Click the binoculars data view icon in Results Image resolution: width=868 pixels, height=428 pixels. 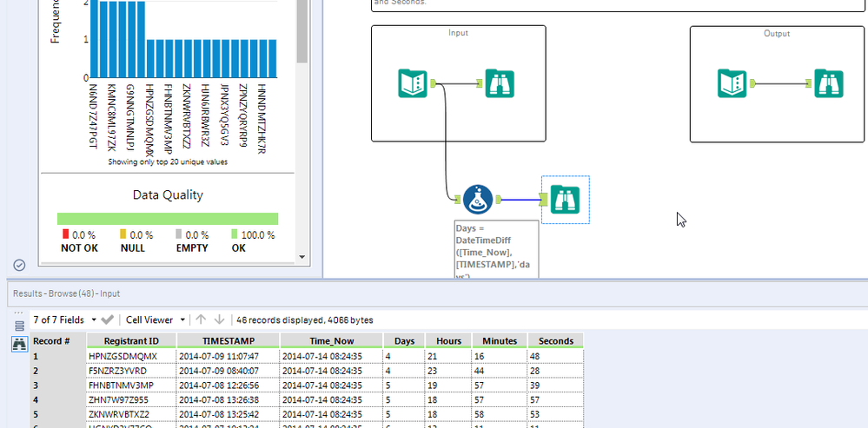[19, 345]
